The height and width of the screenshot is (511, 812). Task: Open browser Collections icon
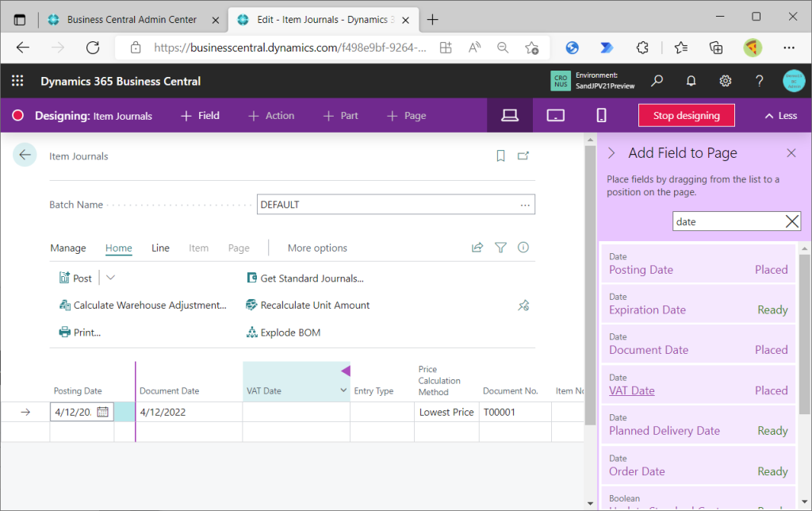pyautogui.click(x=716, y=48)
